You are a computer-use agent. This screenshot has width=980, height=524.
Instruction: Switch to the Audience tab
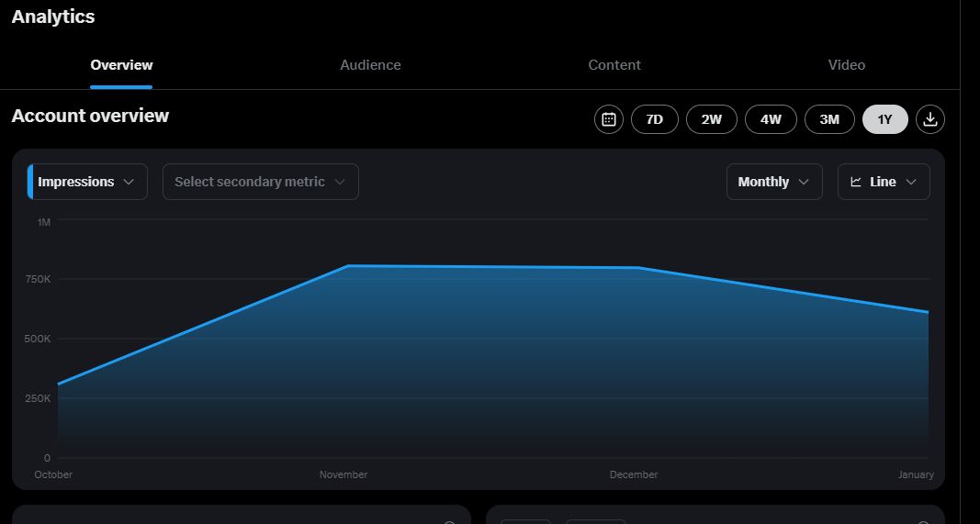pos(370,65)
